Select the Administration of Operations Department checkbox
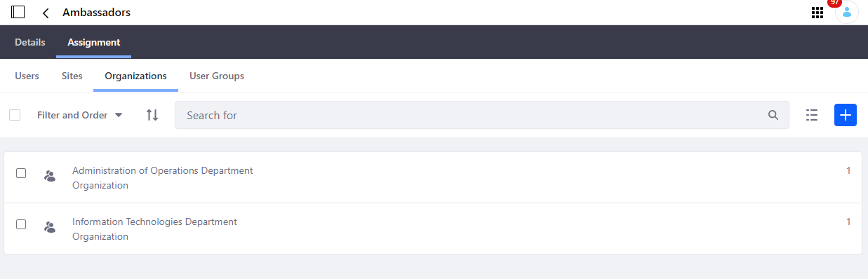Screen dimensions: 868x279 21,173
